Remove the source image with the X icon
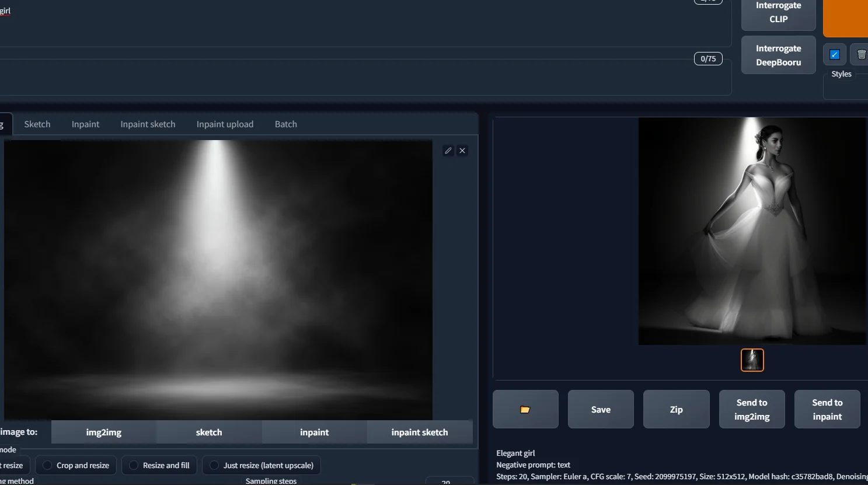Image resolution: width=868 pixels, height=485 pixels. click(462, 151)
